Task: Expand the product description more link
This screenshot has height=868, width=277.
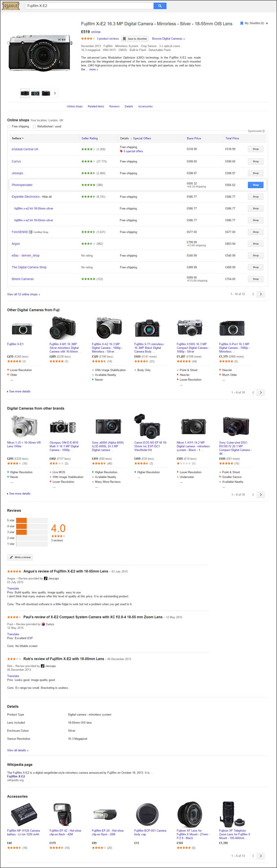Action: point(93,70)
